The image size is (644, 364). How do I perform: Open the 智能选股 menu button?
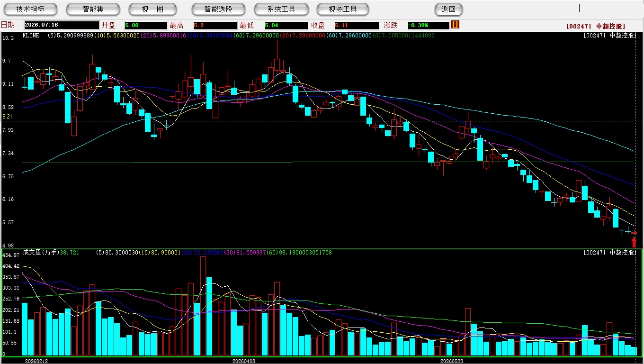tap(218, 9)
